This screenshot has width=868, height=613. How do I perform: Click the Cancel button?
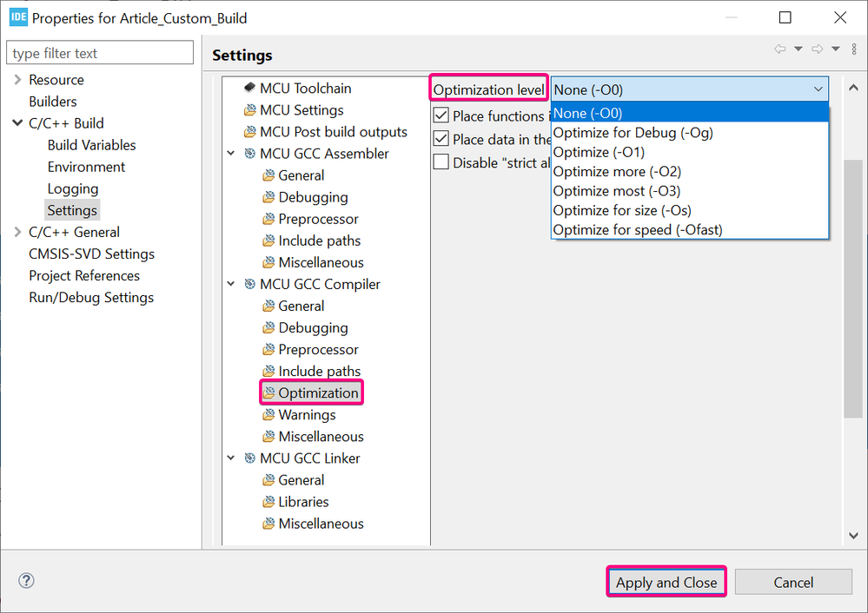[793, 583]
